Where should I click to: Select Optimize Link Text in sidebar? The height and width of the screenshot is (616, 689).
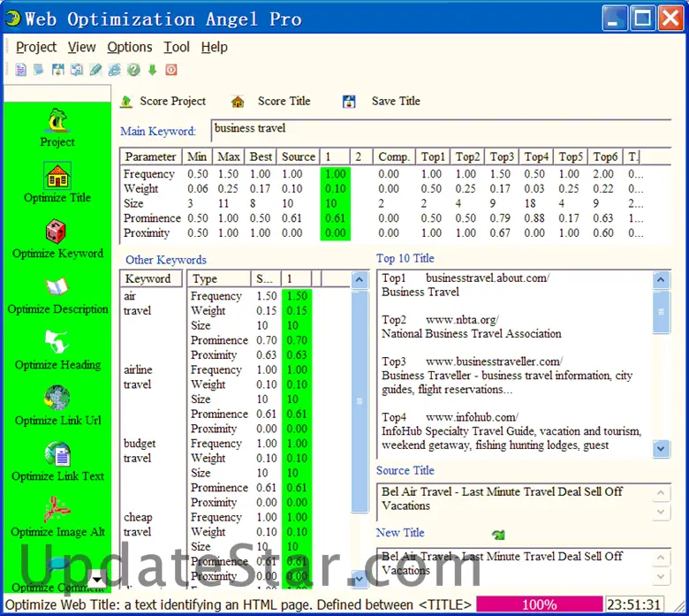tap(57, 461)
